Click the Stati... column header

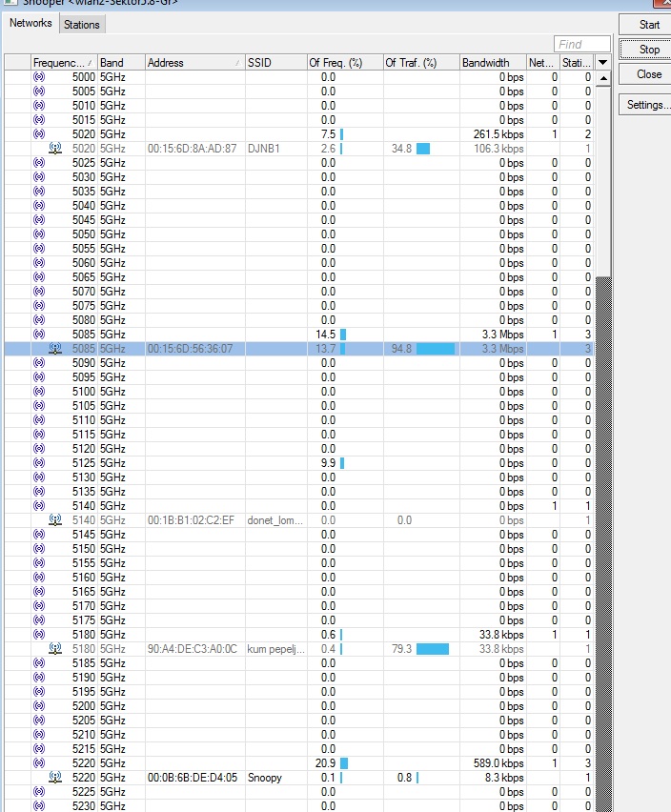click(578, 63)
